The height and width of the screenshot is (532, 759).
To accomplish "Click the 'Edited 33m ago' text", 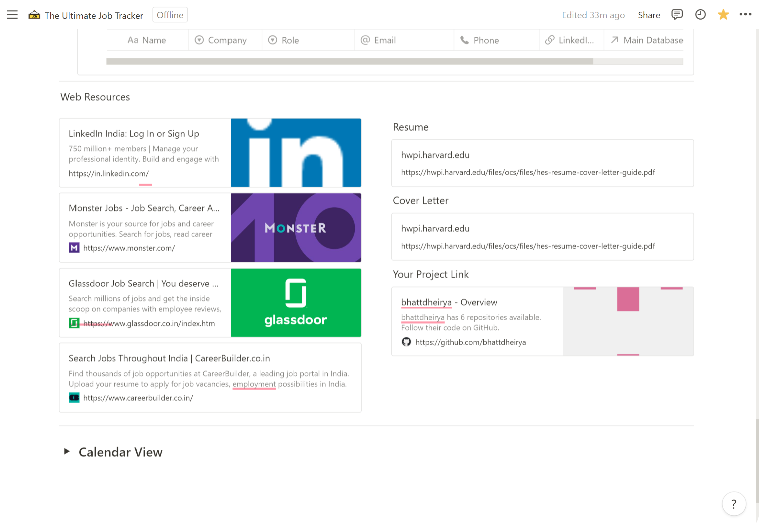I will 593,15.
